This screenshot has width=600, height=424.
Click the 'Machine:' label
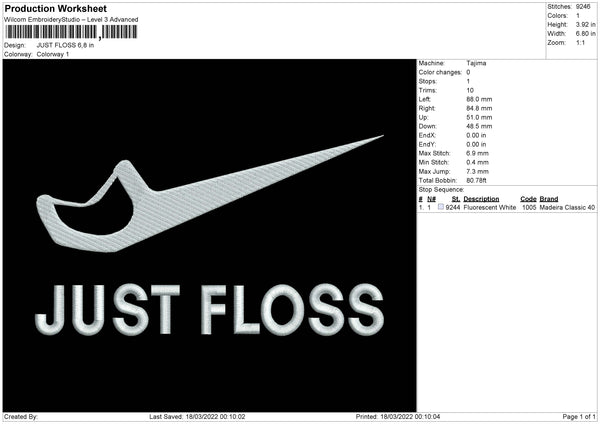432,63
